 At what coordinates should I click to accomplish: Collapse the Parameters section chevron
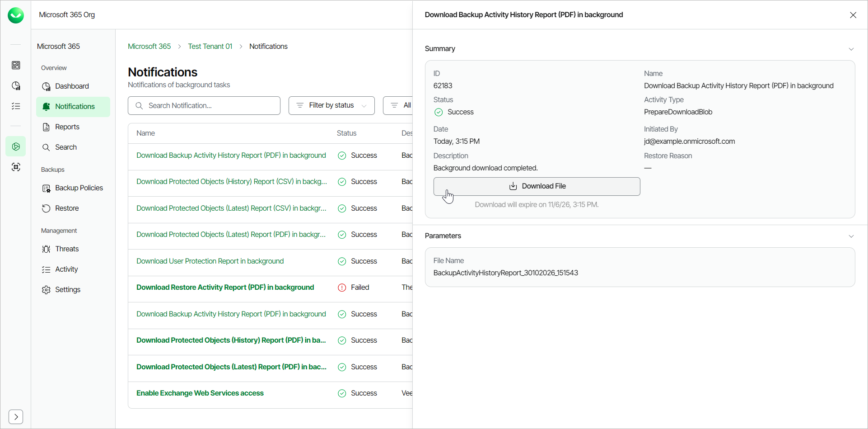pos(851,236)
